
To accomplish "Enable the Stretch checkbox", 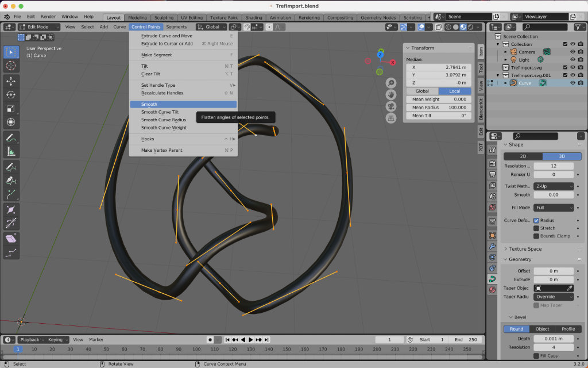I will [x=536, y=228].
